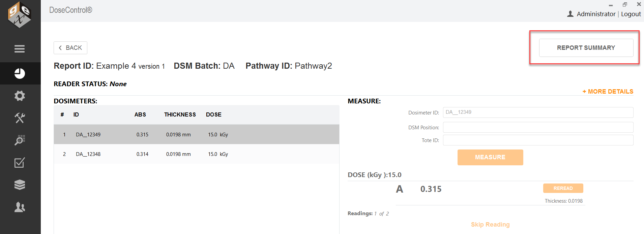Click the gex cube logo

20,15
